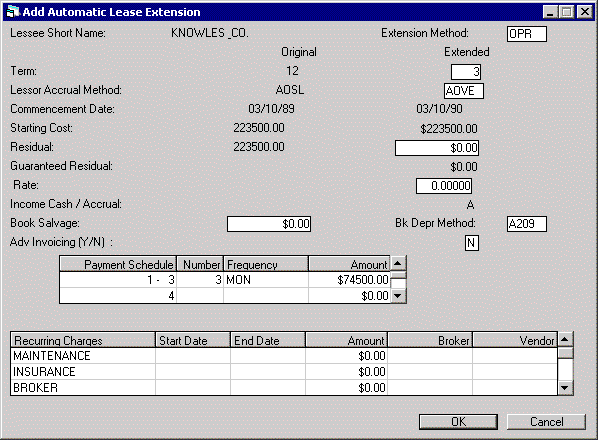The image size is (598, 440).
Task: Click the Bk Depr Method A209 field
Action: tap(527, 224)
